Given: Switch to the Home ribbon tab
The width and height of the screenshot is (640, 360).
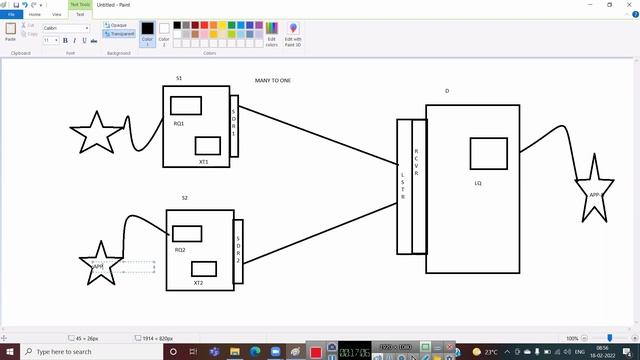Looking at the screenshot, I should (35, 14).
